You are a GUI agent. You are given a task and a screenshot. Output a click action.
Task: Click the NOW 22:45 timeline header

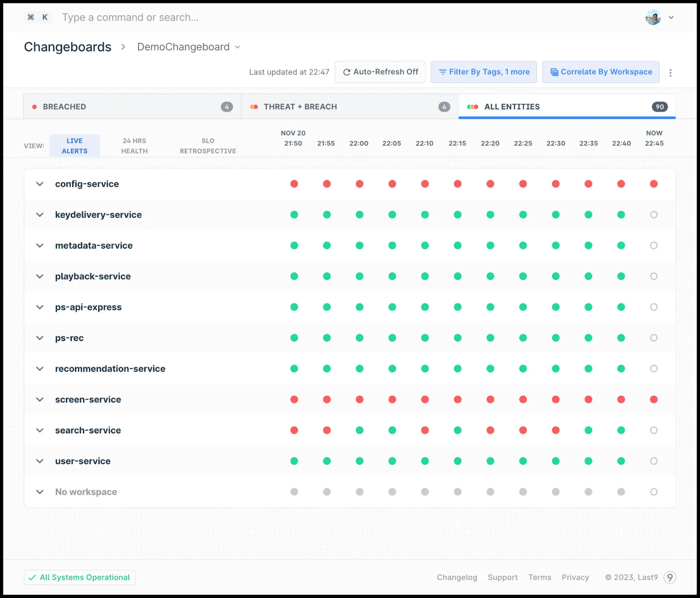coord(654,138)
